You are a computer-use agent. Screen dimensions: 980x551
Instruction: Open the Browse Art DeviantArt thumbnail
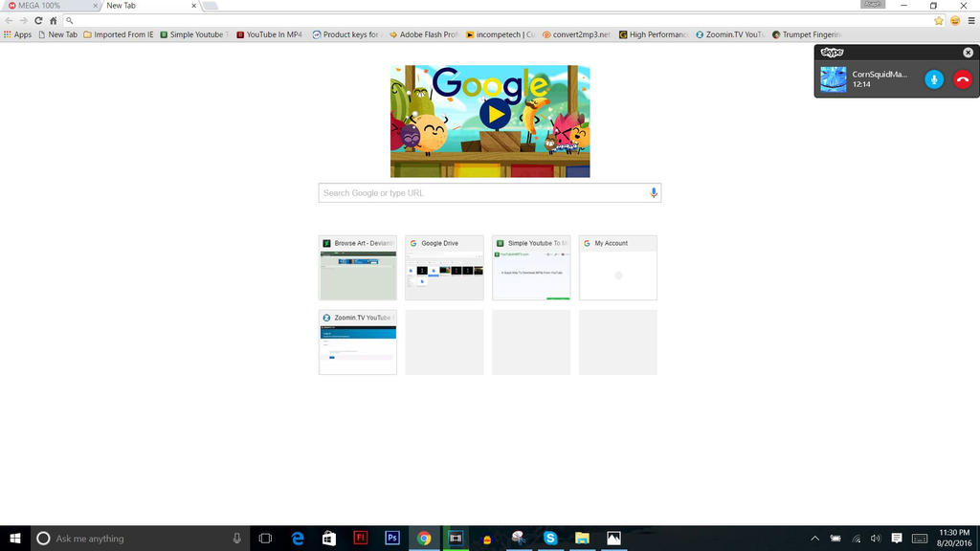pyautogui.click(x=358, y=268)
